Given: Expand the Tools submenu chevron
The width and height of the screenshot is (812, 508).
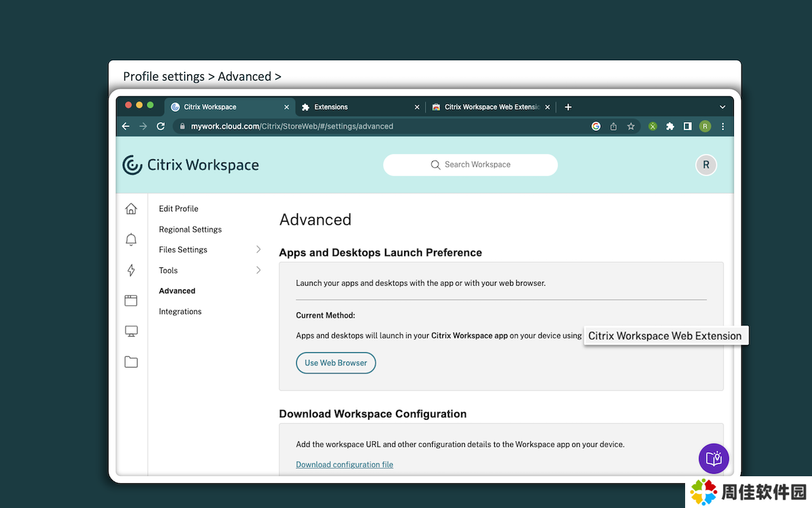Looking at the screenshot, I should tap(258, 271).
